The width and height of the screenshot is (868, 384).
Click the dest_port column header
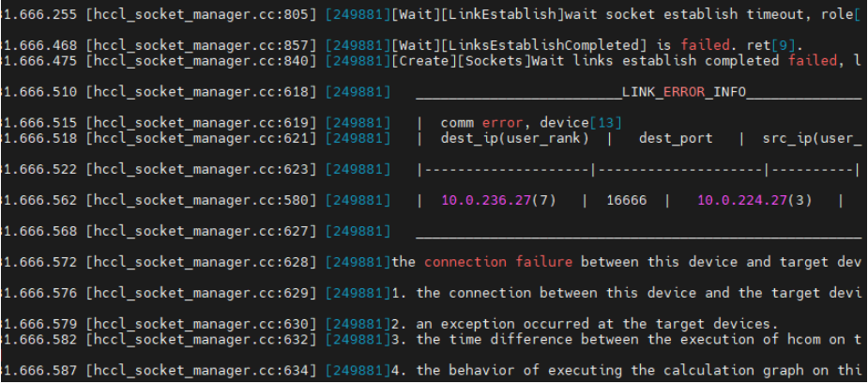676,138
